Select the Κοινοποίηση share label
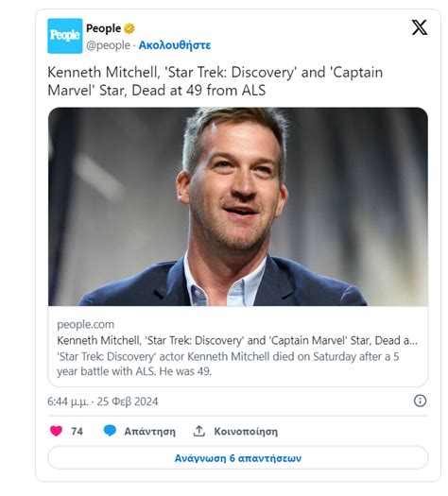Image resolution: width=448 pixels, height=496 pixels. click(246, 432)
